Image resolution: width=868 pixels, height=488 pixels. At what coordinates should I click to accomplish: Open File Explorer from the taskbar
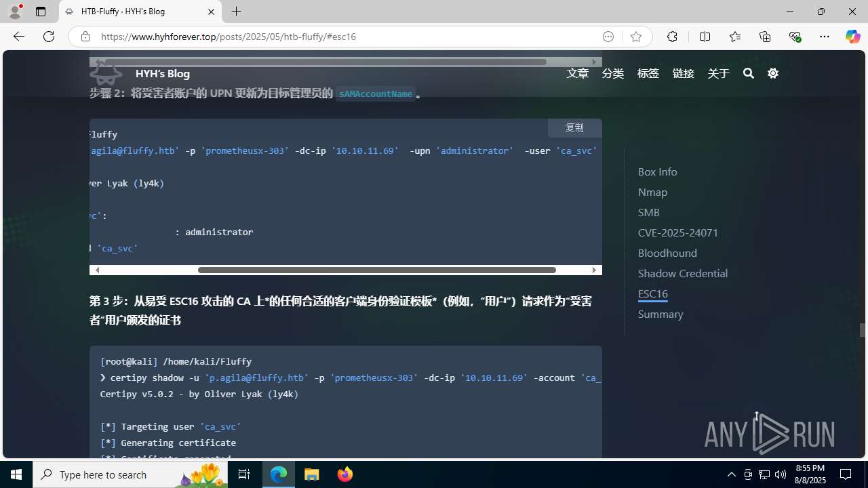(312, 474)
